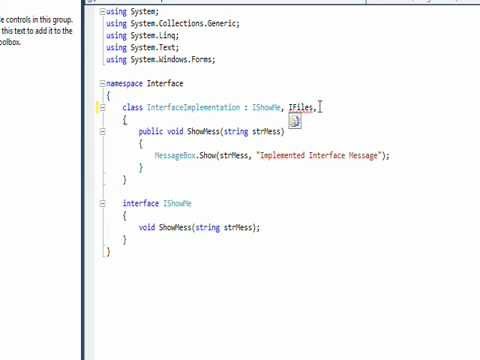Click the 'interface' keyword
This screenshot has width=480, height=360.
(x=141, y=203)
